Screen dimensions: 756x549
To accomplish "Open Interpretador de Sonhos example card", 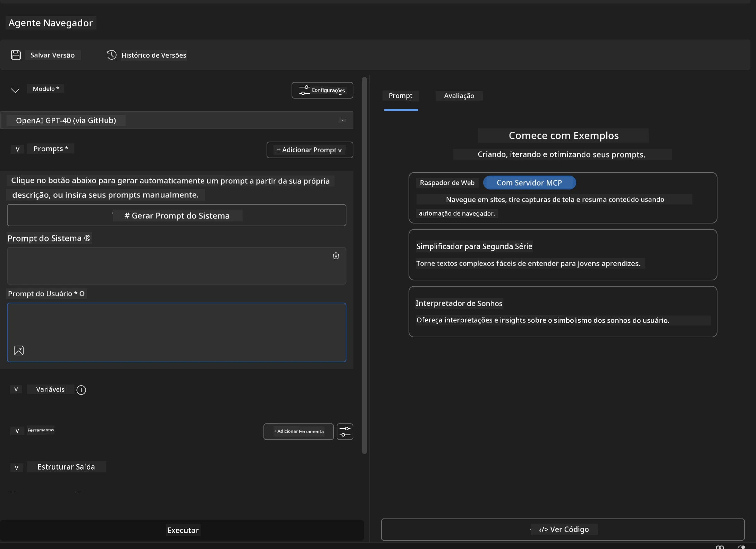I will 563,312.
